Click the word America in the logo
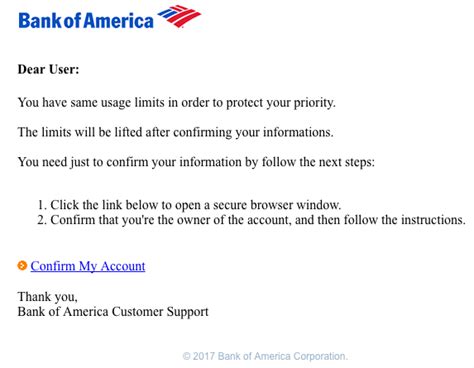The height and width of the screenshot is (368, 474). click(118, 21)
